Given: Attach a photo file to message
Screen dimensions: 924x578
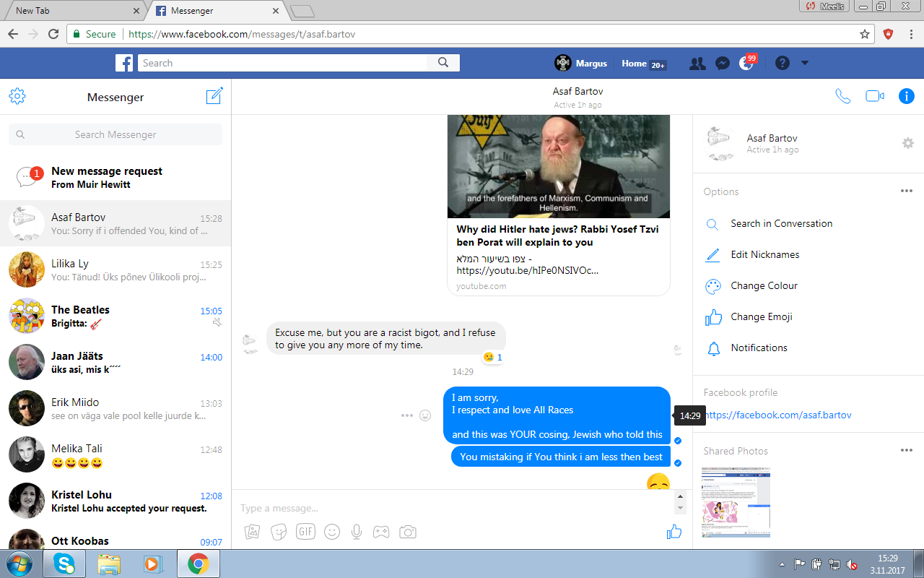Looking at the screenshot, I should 252,532.
